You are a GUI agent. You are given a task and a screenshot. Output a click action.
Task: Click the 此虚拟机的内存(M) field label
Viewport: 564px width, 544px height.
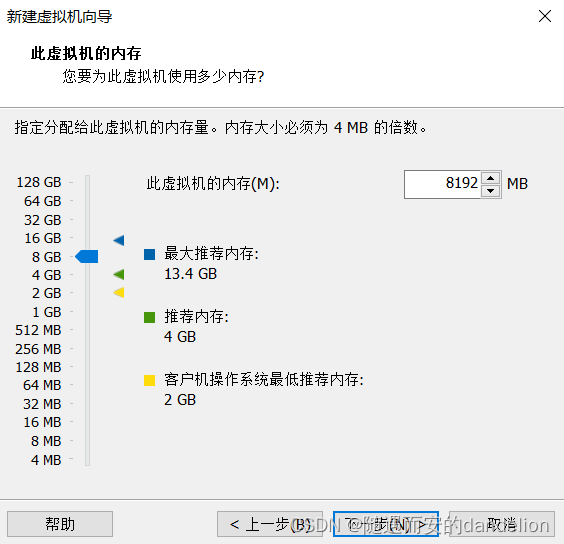(213, 184)
